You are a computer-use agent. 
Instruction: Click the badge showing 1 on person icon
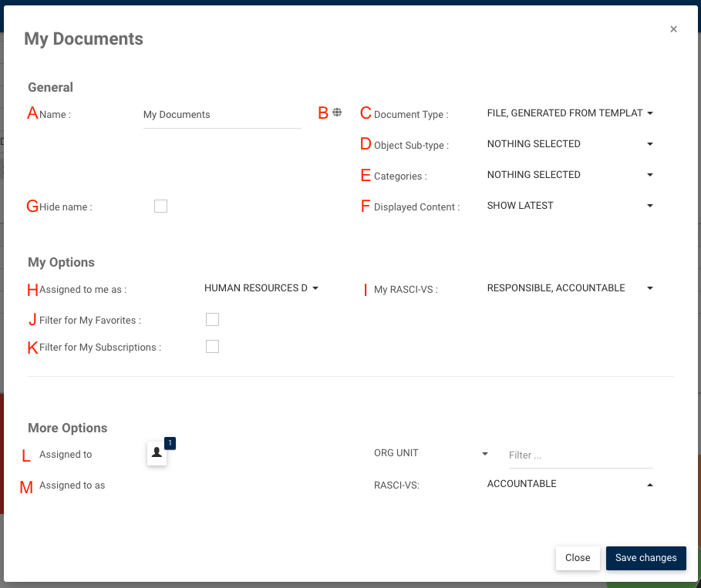pos(170,443)
